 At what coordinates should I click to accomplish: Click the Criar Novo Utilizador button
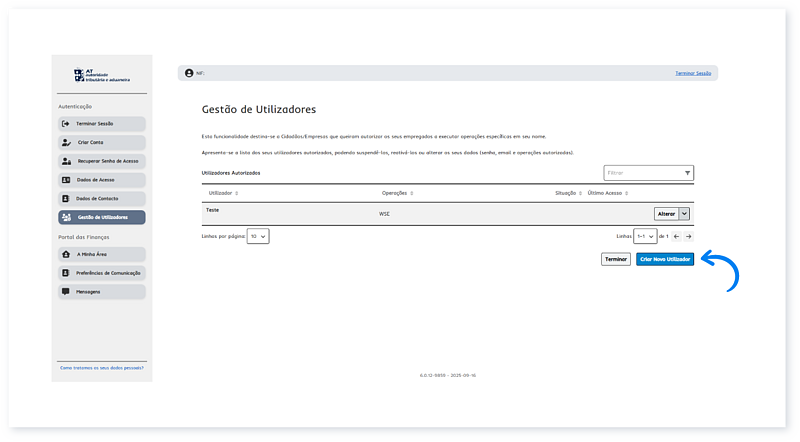pos(664,259)
